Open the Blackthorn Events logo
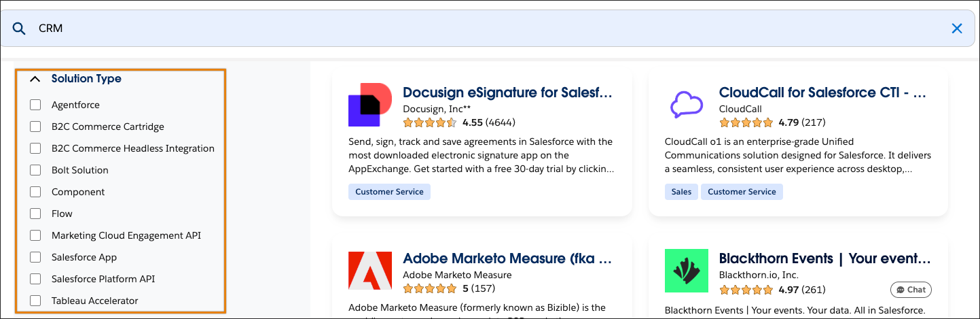 click(x=687, y=271)
